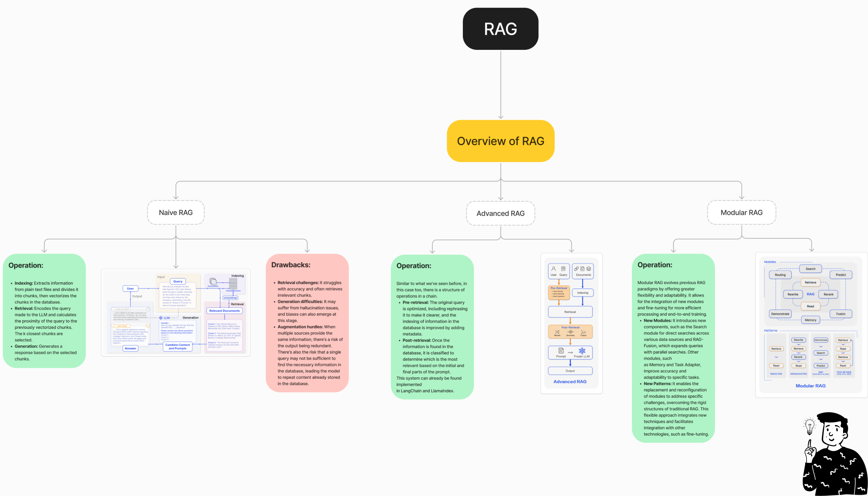Image resolution: width=868 pixels, height=496 pixels.
Task: Select the Modular RAG dashed node
Action: [x=741, y=212]
